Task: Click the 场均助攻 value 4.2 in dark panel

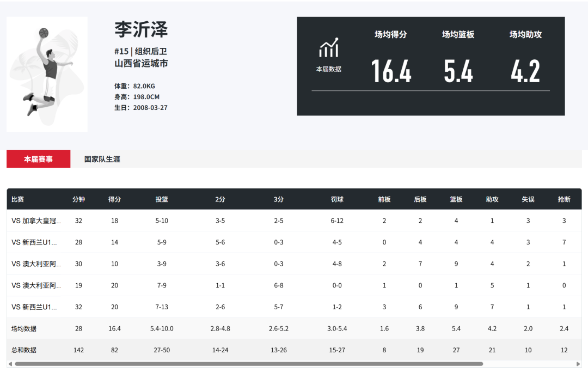Action: [525, 71]
